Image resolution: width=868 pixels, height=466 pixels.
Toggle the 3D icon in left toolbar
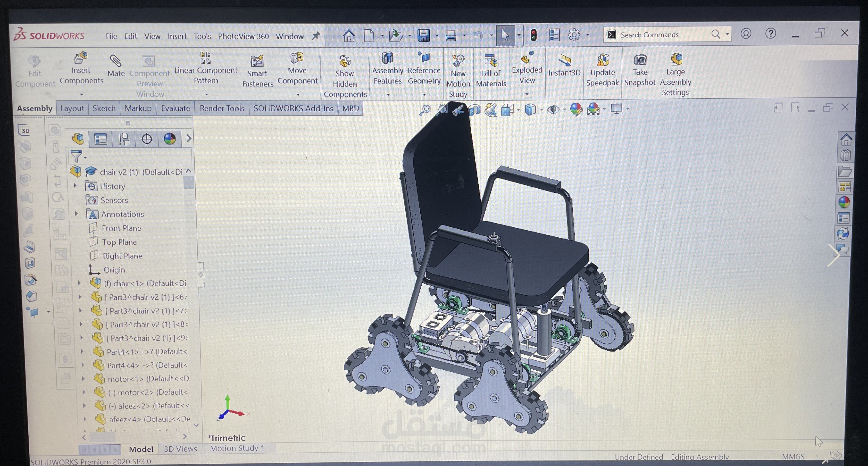click(24, 130)
